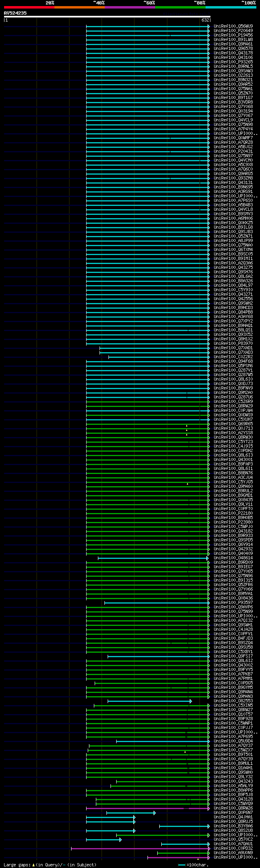Click the orange ~40% identity legend bar
Viewport: 260px width, 868px height.
click(80, 7)
